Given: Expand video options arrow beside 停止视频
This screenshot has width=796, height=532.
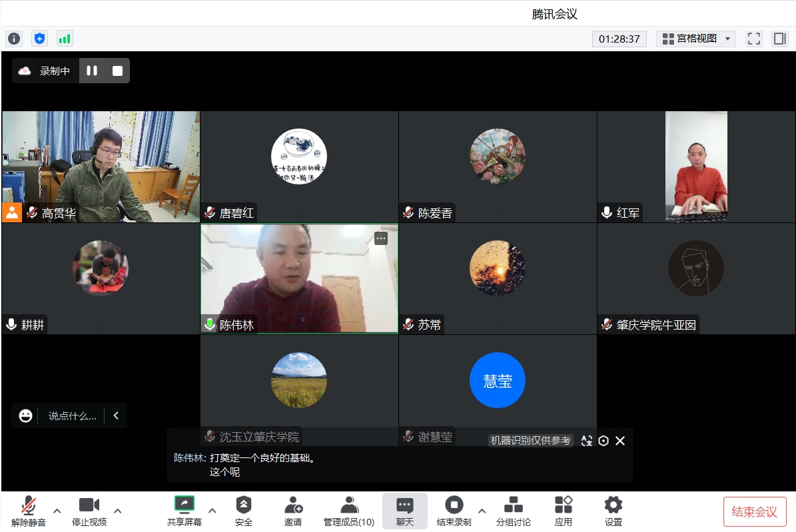Looking at the screenshot, I should coord(118,511).
